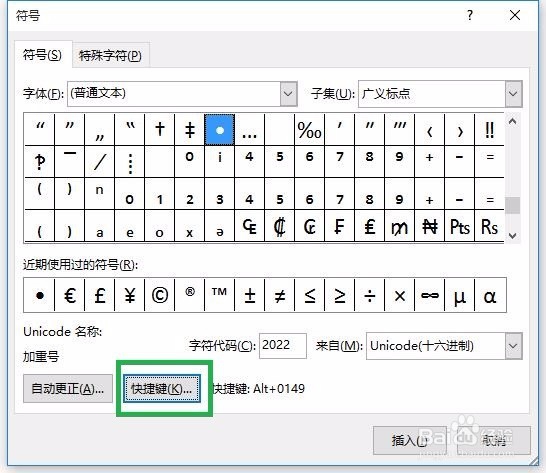Open the 快捷键(K)... shortcut key dialog

(x=162, y=388)
